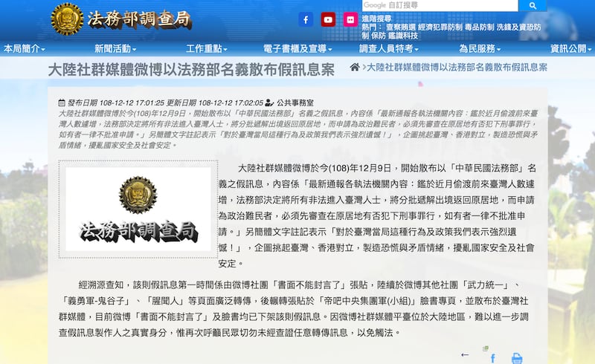Expand the 為民服務 menu
Screen dimensions: 595x364
point(479,48)
